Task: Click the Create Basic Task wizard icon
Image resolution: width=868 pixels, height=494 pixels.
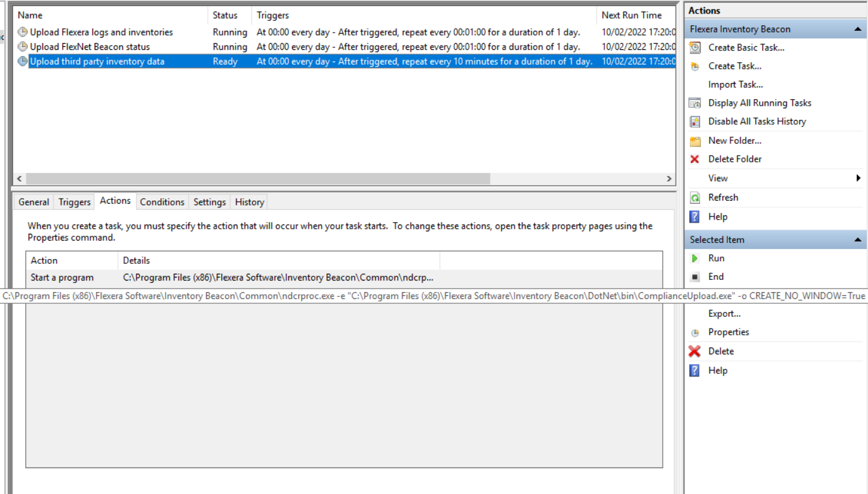Action: (x=695, y=47)
